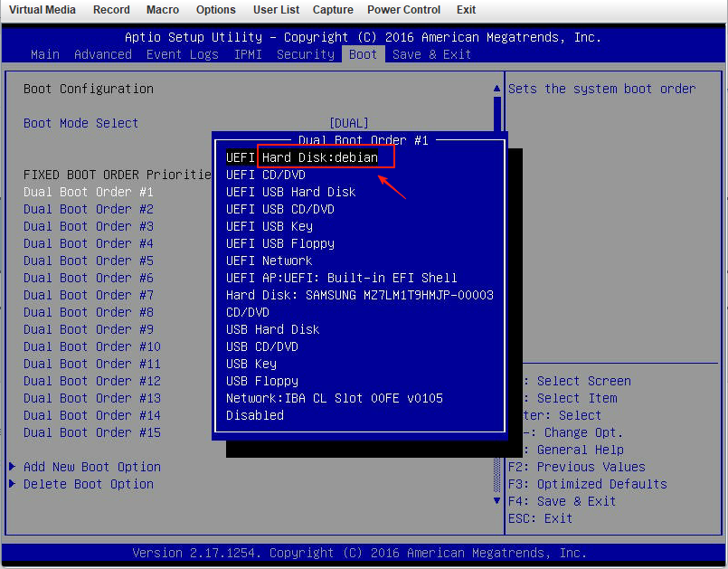728x569 pixels.
Task: Choose UEFI USB Key option
Action: point(269,226)
